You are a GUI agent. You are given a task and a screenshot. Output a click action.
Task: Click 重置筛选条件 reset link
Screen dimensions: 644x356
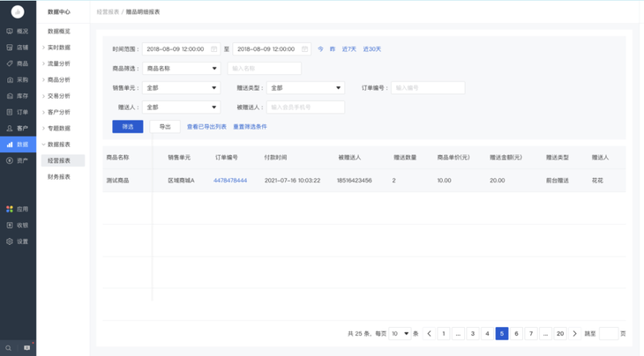pos(251,127)
